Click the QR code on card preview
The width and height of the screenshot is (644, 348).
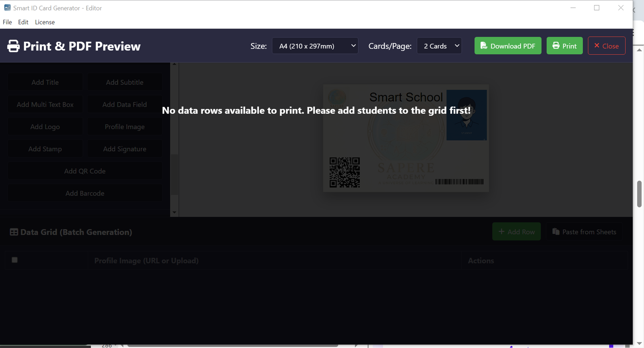pyautogui.click(x=345, y=172)
